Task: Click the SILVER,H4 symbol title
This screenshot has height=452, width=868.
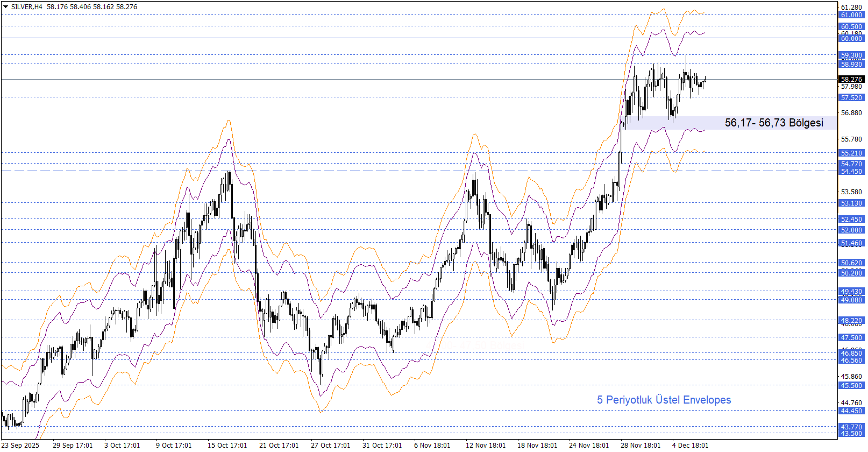Action: pyautogui.click(x=26, y=7)
